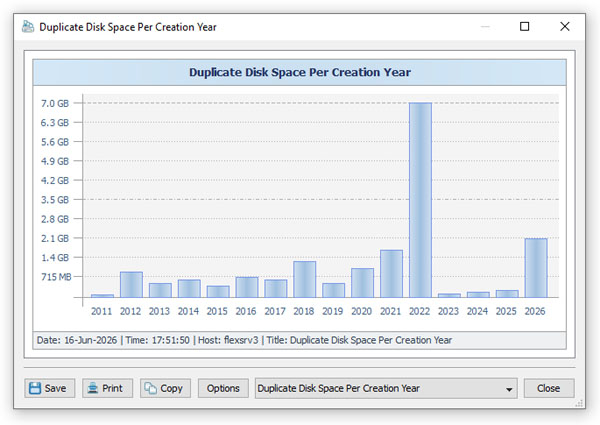Screen dimensions: 600x425
Task: Click the '3.5 GB' axis label
Action: point(55,200)
